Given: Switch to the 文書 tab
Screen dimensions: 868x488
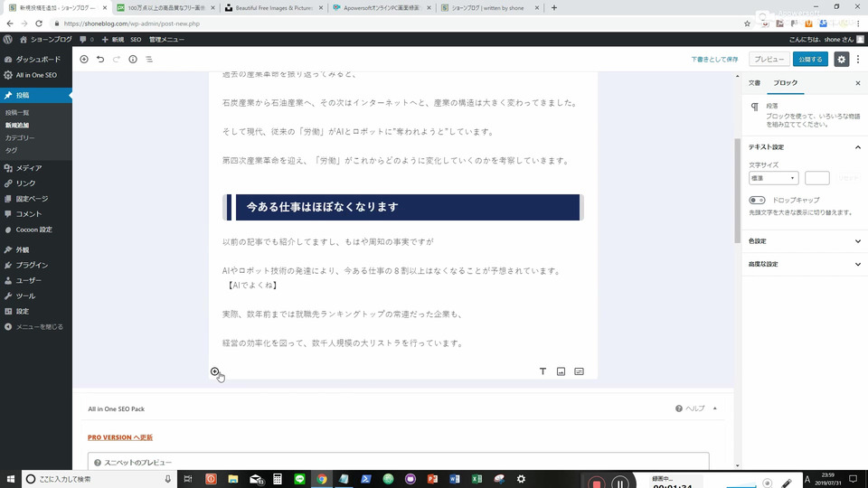Looking at the screenshot, I should 754,83.
